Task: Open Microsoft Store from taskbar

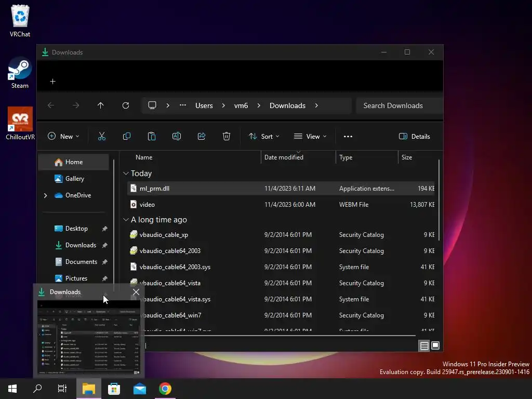Action: click(114, 389)
